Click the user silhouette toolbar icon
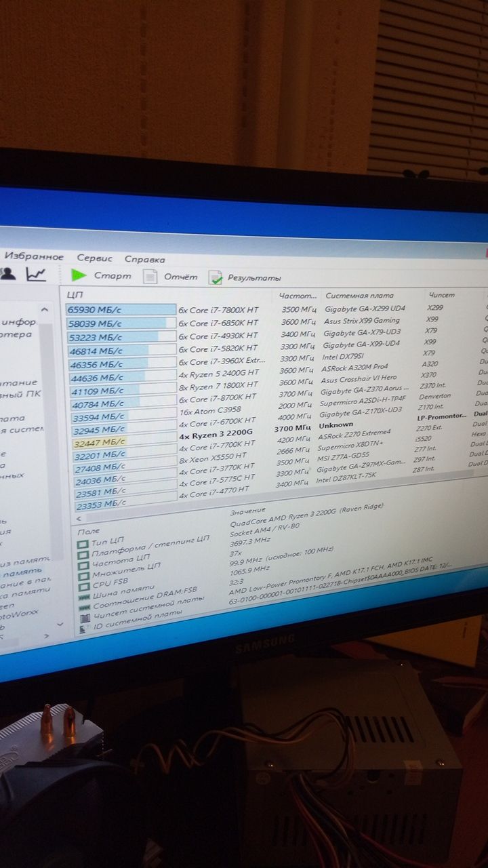The image size is (488, 868). (x=8, y=273)
